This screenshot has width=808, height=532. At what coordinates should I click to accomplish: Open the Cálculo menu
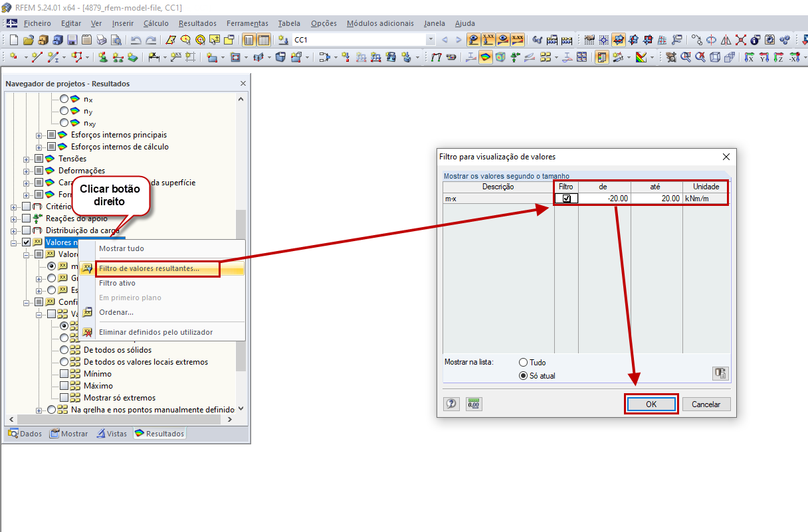[x=155, y=23]
